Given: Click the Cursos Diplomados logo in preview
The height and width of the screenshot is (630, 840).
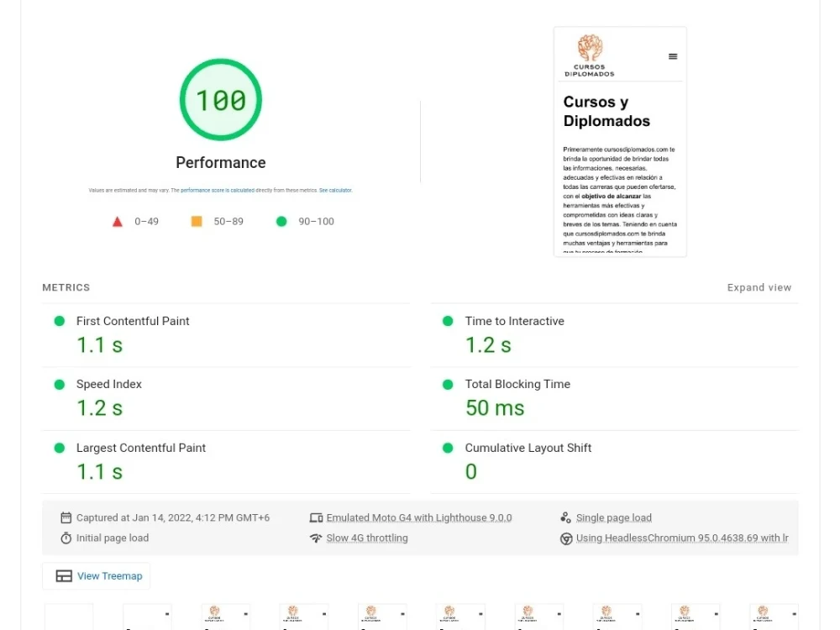Looking at the screenshot, I should click(x=590, y=55).
